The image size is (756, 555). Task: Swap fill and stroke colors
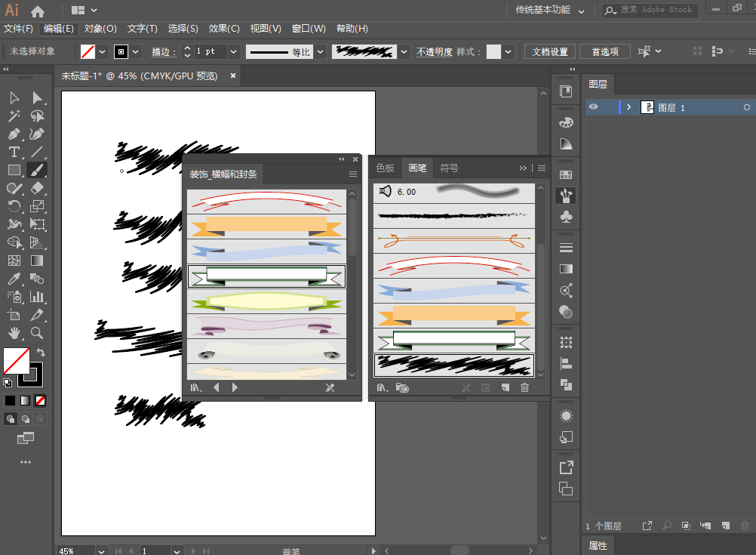[41, 353]
